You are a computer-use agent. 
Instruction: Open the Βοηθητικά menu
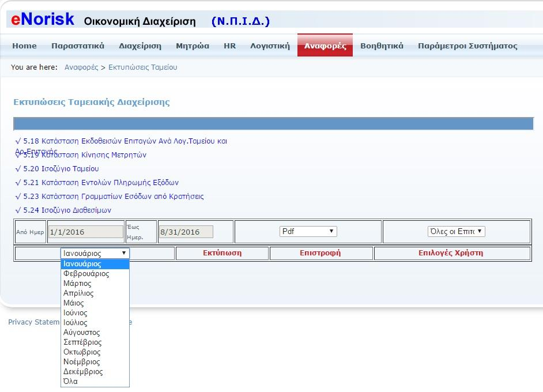(x=382, y=46)
